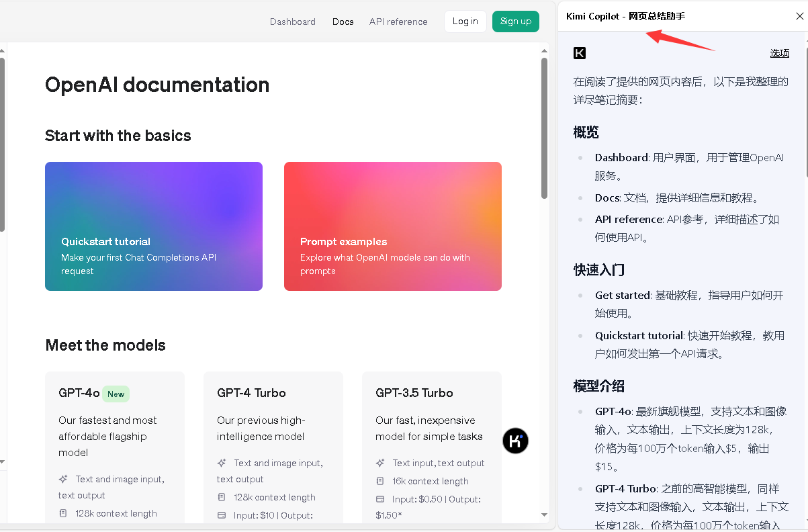Click docs page scrollbar thumb
This screenshot has height=532, width=808.
545,128
